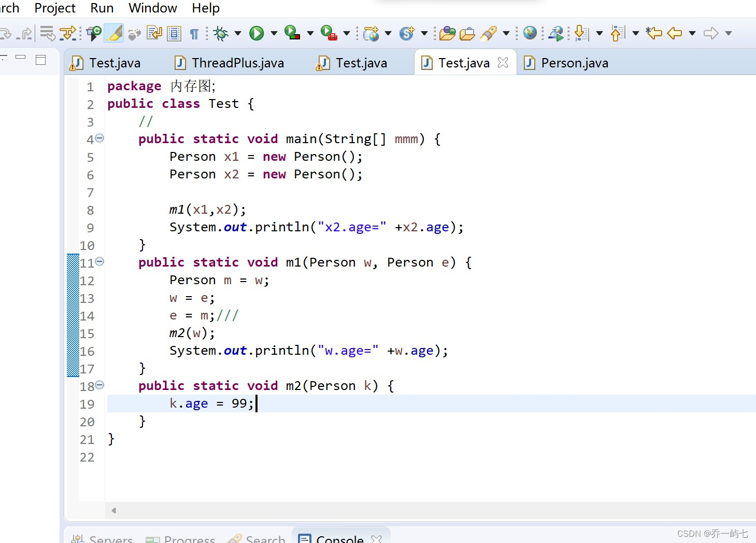
Task: Open the Web Browser globe icon
Action: point(530,33)
